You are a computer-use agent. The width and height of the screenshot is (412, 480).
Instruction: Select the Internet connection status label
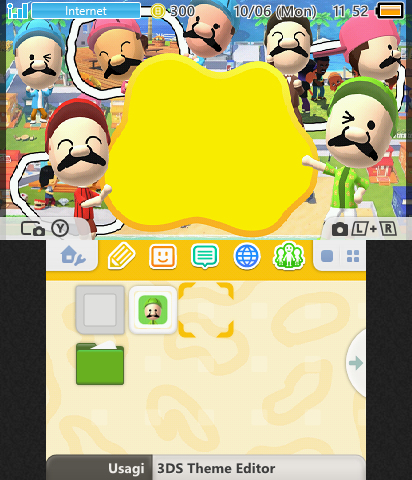point(86,11)
